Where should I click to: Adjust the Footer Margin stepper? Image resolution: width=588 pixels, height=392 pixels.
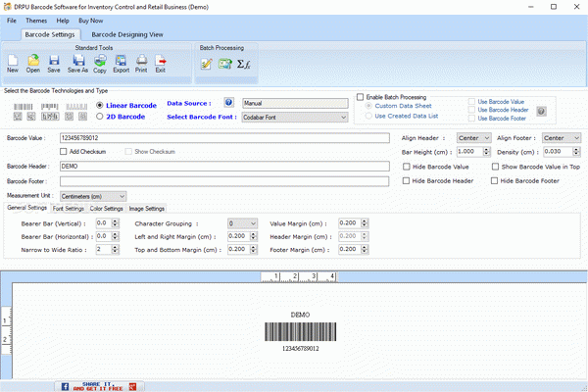pos(365,250)
